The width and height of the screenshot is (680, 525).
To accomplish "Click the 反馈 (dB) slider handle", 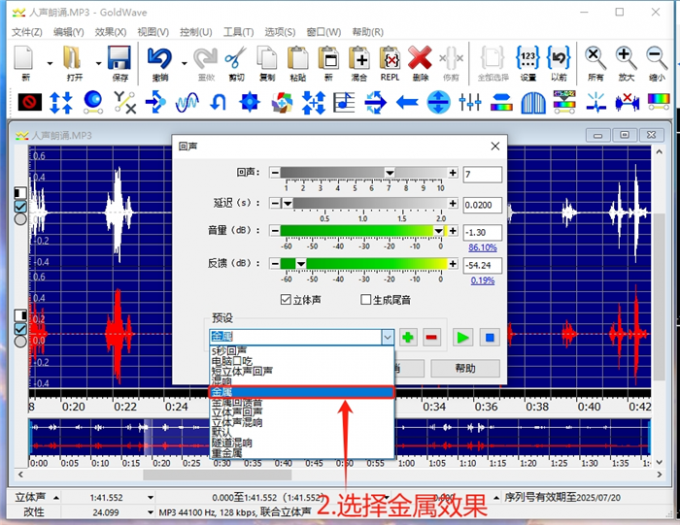I will point(301,264).
